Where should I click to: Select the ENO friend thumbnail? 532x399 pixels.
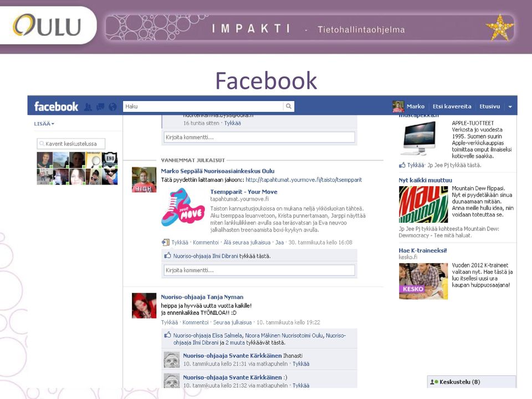pyautogui.click(x=110, y=160)
